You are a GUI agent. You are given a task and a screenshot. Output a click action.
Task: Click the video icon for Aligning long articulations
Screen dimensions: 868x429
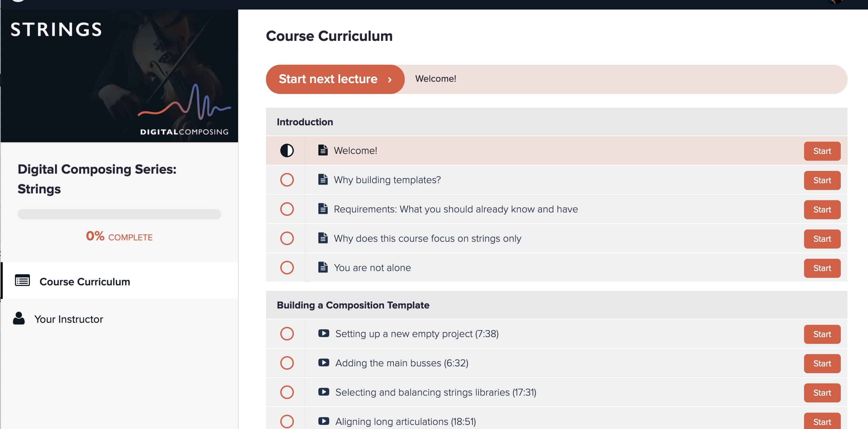(323, 421)
